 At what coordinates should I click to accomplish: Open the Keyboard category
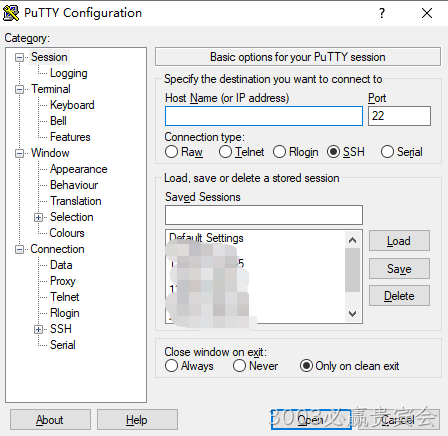click(72, 105)
